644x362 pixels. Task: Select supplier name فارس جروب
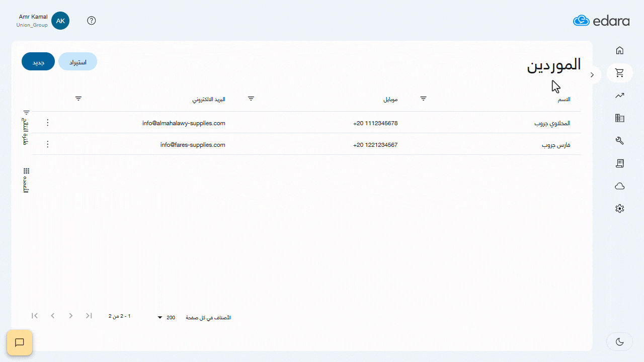556,145
